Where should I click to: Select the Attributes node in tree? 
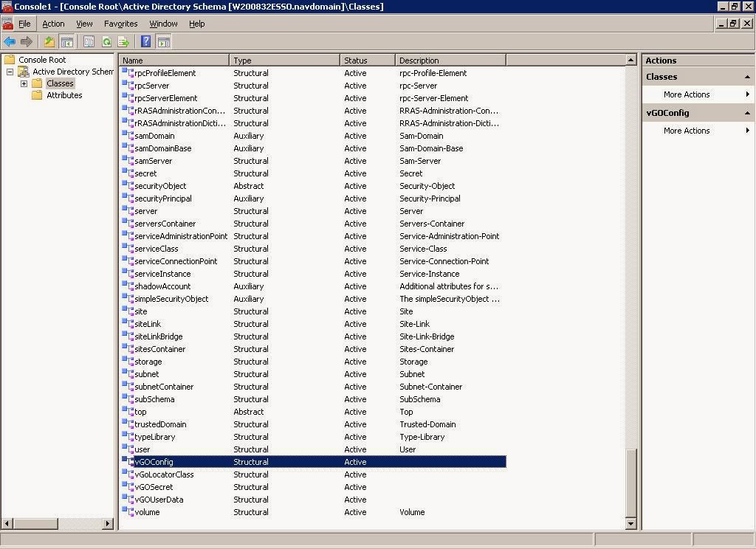tap(64, 95)
